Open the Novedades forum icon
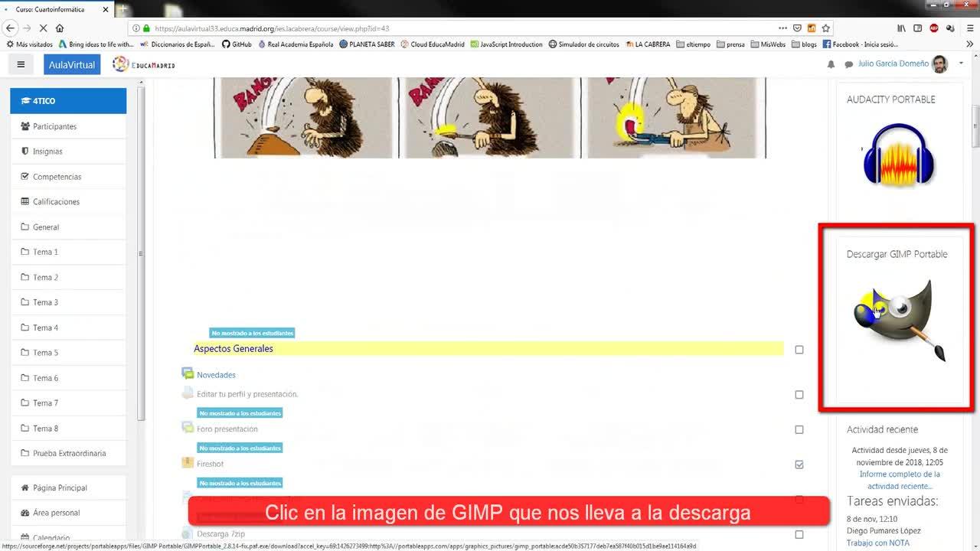Image resolution: width=980 pixels, height=551 pixels. (x=188, y=374)
